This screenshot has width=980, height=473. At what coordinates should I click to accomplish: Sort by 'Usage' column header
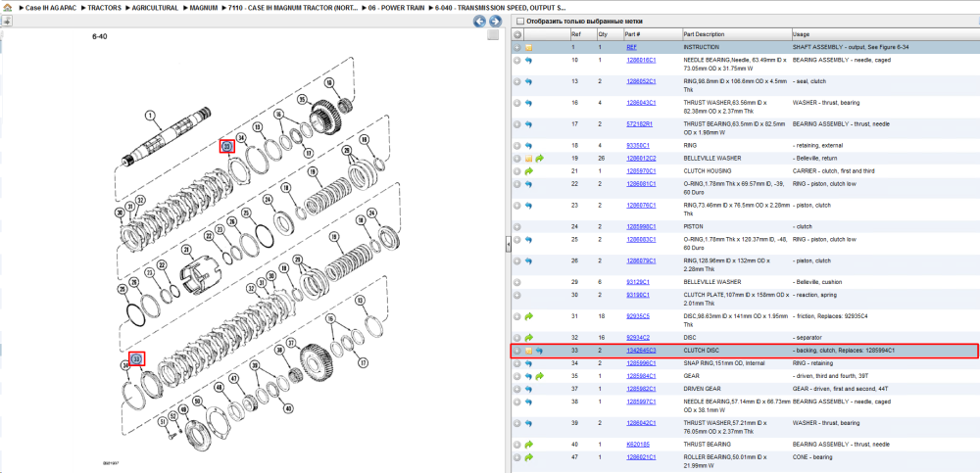point(801,34)
